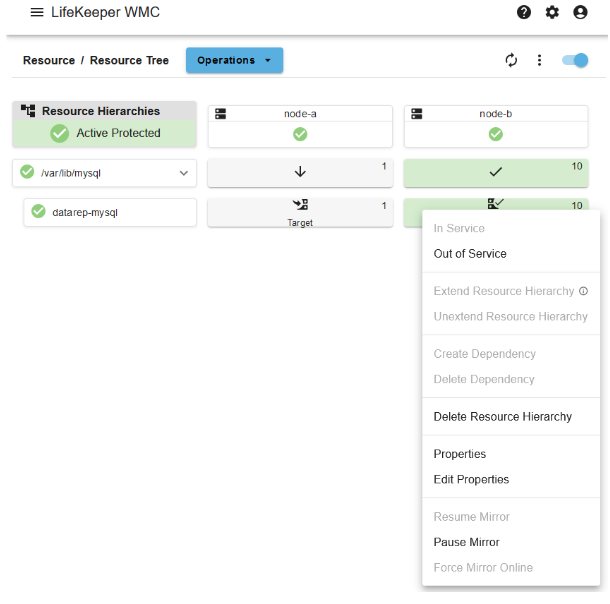The image size is (610, 604).
Task: Refresh the resource tree
Action: pos(512,60)
